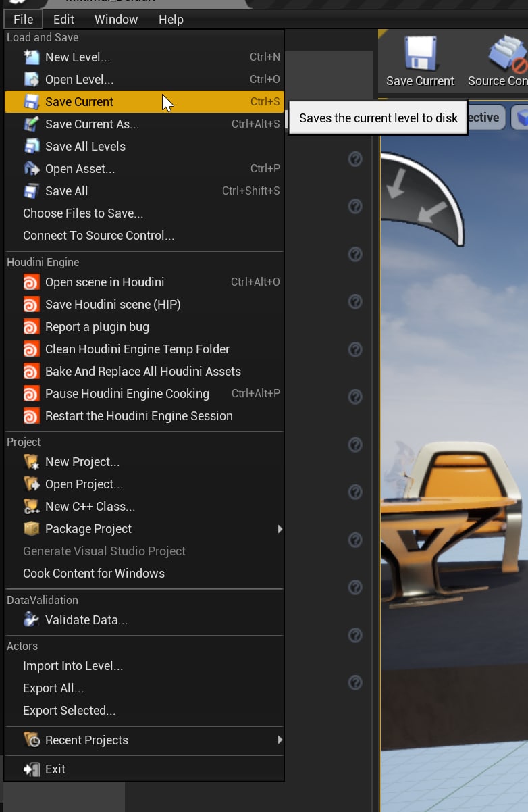The height and width of the screenshot is (812, 528).
Task: Click Houdini icon beside Clean Temp Folder
Action: pos(31,349)
